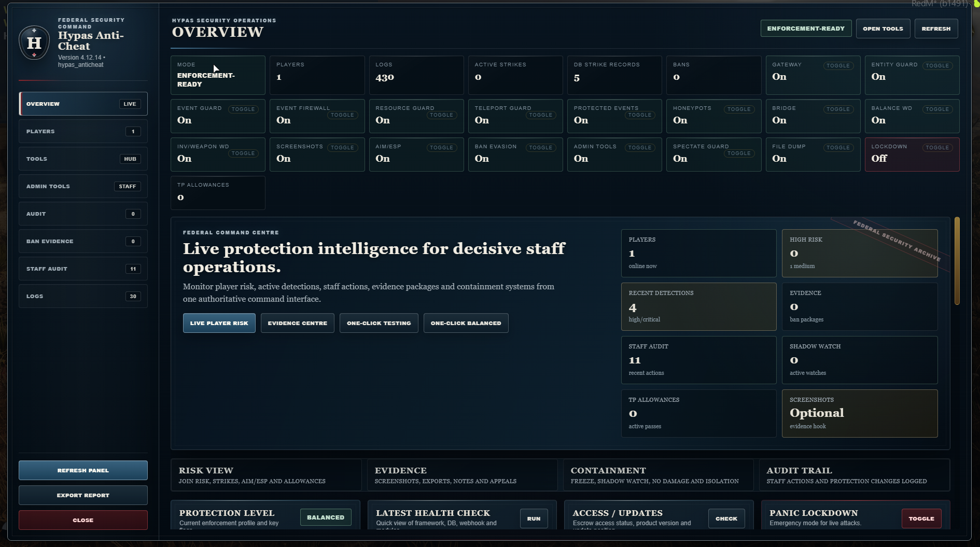Screen dimensions: 980x547
Task: Run the latest health check
Action: coord(534,518)
